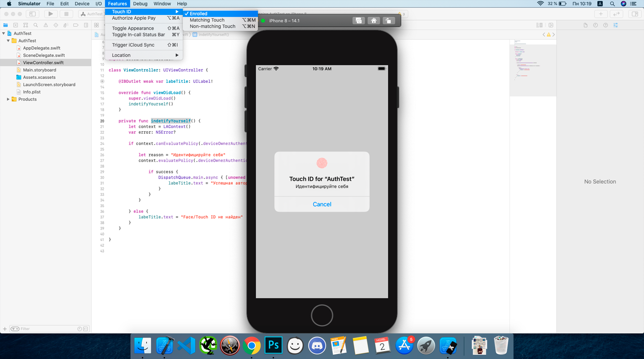Choose Matching Touch
644x359 pixels.
coord(220,20)
